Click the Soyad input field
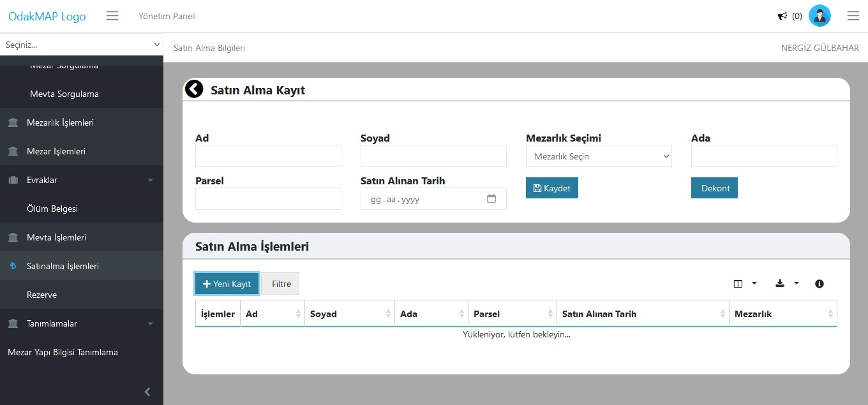Image resolution: width=868 pixels, height=405 pixels. 433,156
